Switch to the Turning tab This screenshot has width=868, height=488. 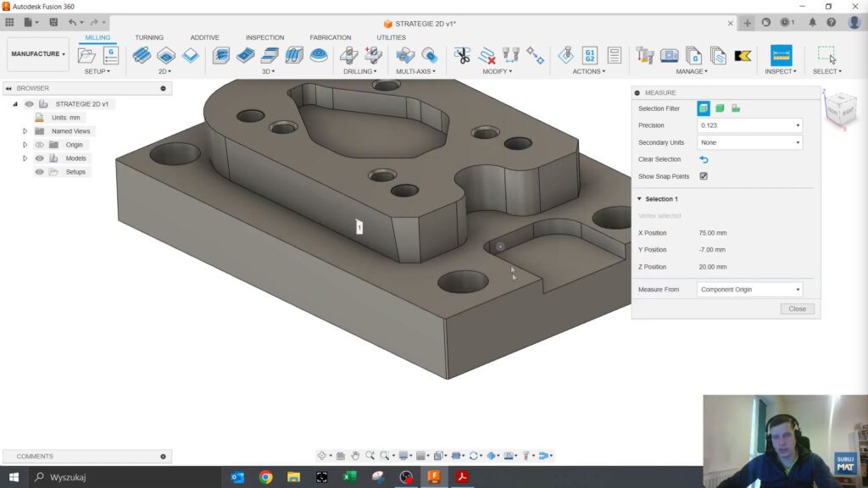[x=149, y=37]
